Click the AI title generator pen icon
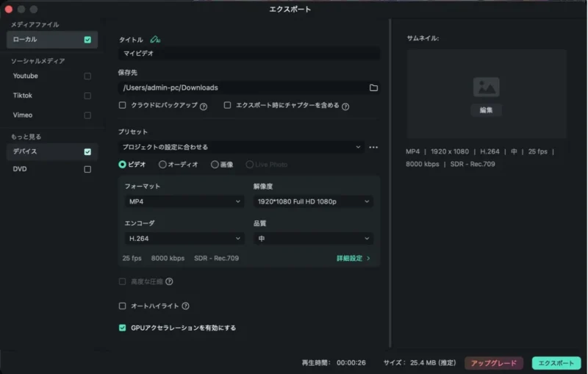The image size is (588, 374). pyautogui.click(x=155, y=40)
